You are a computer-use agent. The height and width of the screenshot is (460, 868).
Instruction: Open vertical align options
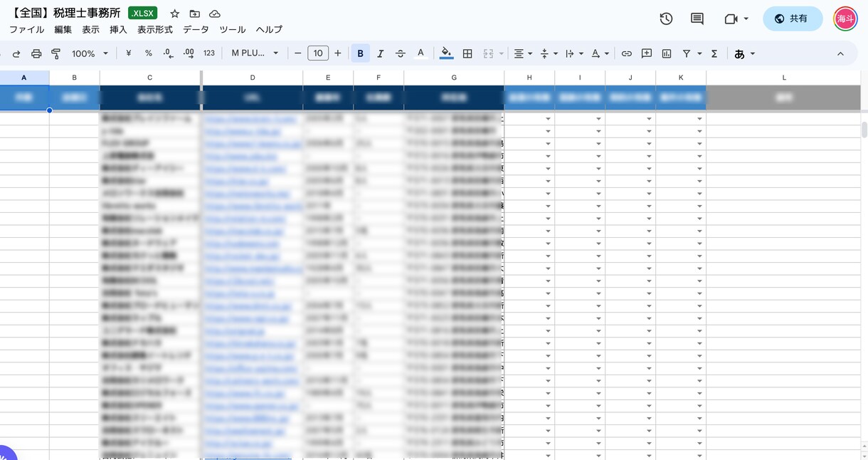[548, 53]
